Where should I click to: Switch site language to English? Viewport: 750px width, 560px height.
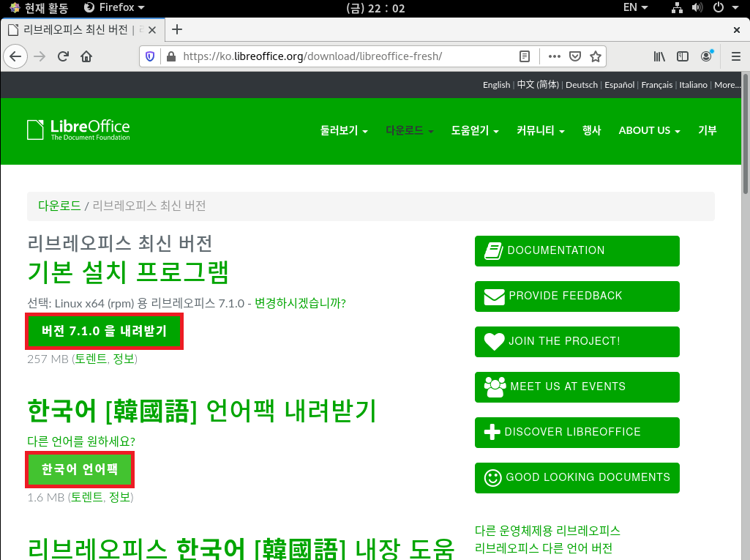497,85
